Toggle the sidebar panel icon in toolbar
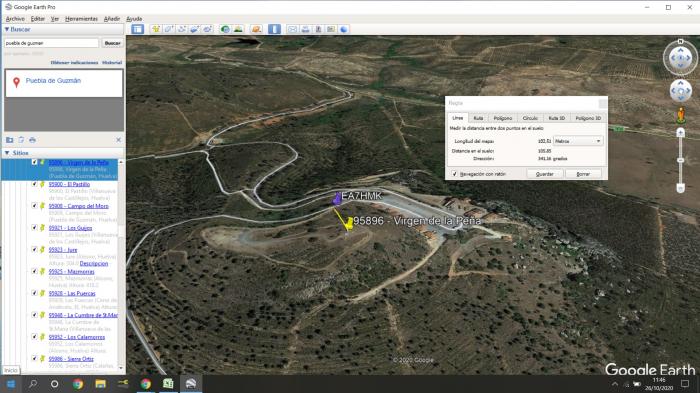 138,29
